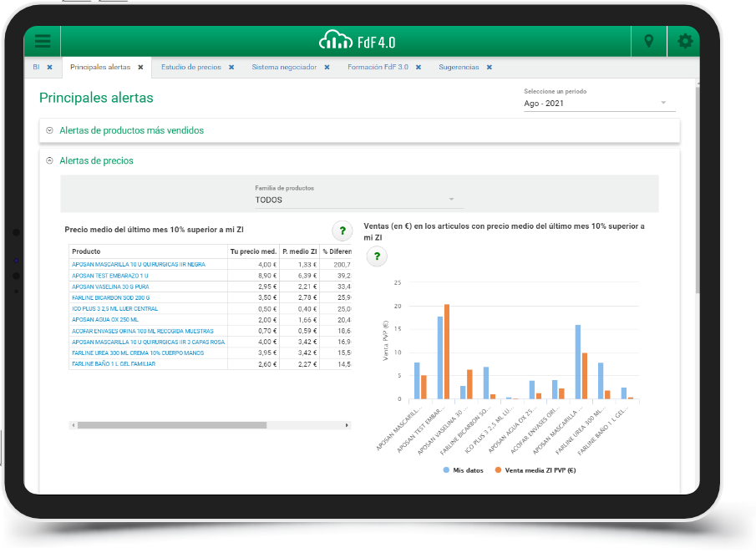
Task: Switch to the BI tab
Action: [x=36, y=68]
